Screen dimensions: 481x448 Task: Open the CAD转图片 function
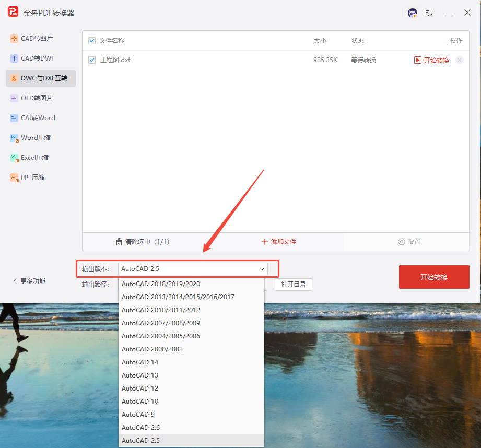point(41,39)
